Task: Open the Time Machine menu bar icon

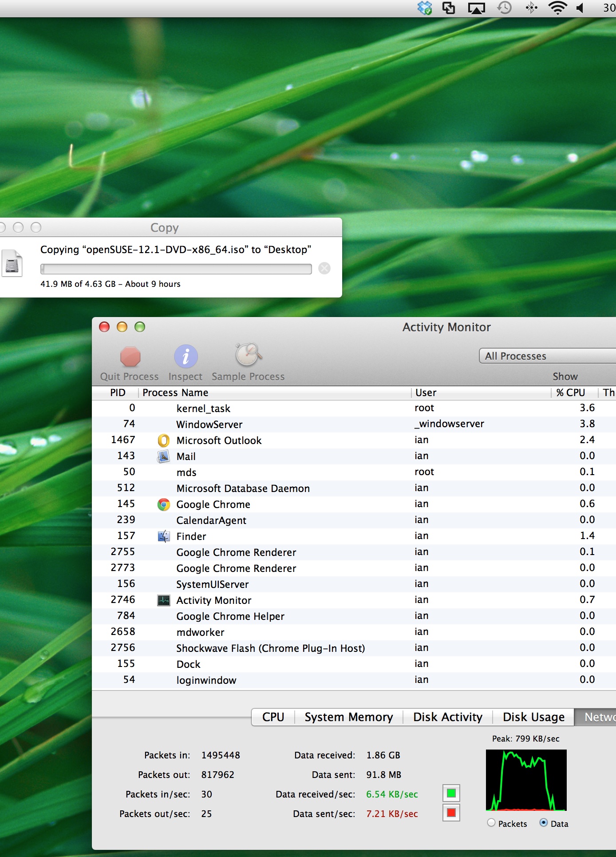Action: (x=504, y=8)
